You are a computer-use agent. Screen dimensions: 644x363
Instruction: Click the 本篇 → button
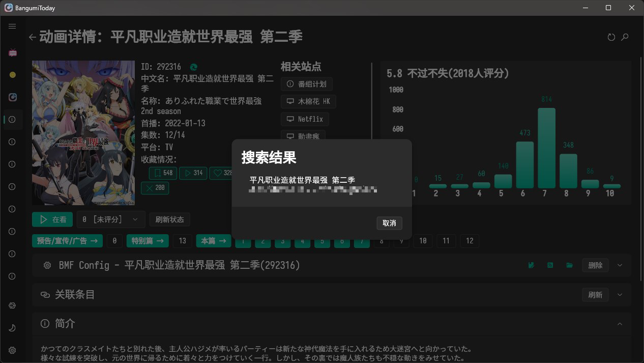point(214,241)
